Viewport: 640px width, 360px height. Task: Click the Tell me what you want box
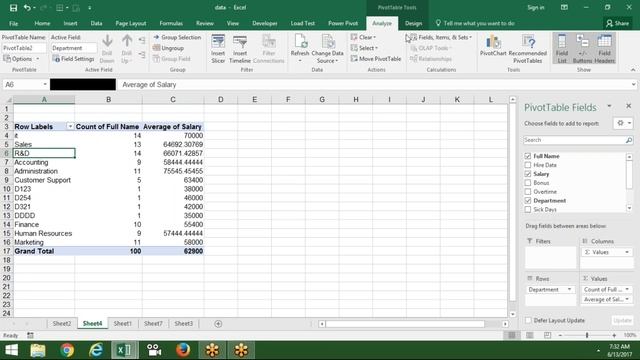click(475, 23)
